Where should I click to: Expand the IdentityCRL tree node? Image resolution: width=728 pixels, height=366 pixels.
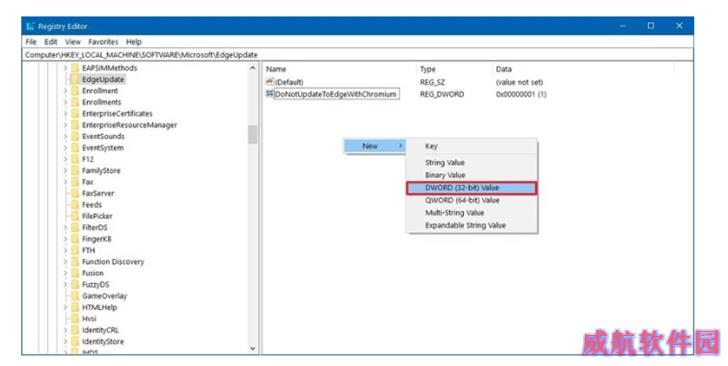click(65, 330)
